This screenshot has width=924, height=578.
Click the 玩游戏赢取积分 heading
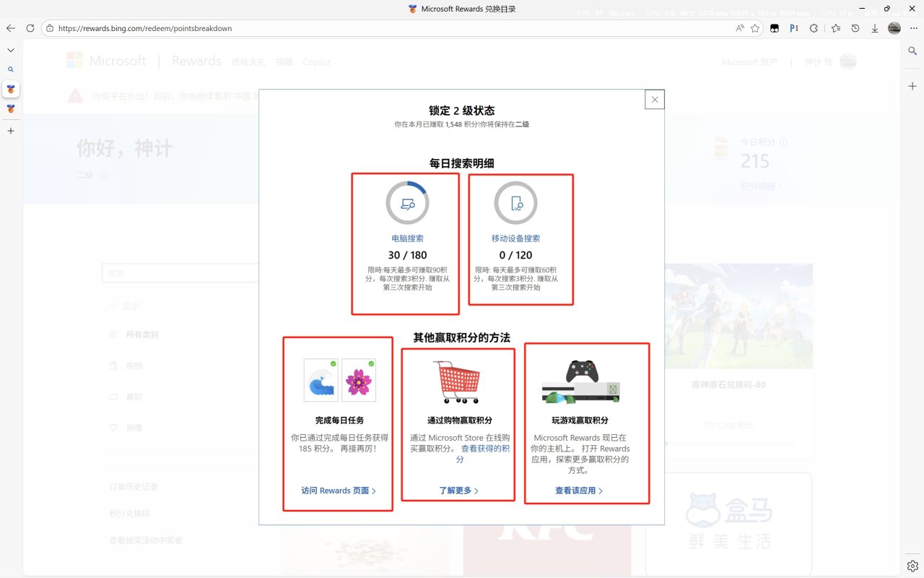pos(580,420)
